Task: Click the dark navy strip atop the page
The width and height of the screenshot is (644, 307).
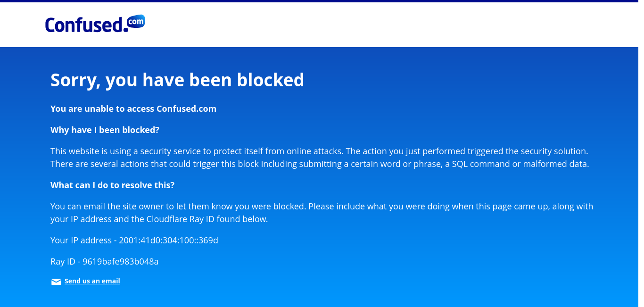Action: (x=322, y=1)
